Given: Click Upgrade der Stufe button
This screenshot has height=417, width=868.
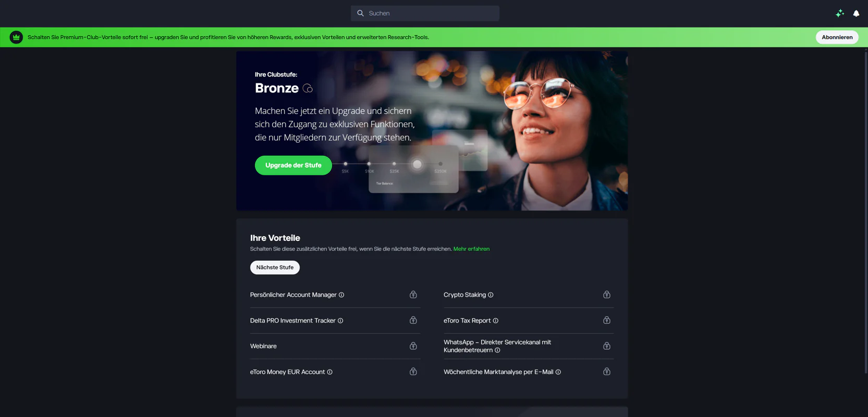Looking at the screenshot, I should pyautogui.click(x=293, y=165).
